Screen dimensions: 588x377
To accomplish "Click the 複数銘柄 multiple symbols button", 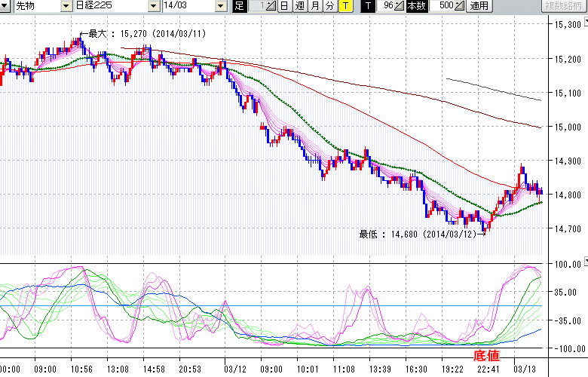I will pos(564,6).
